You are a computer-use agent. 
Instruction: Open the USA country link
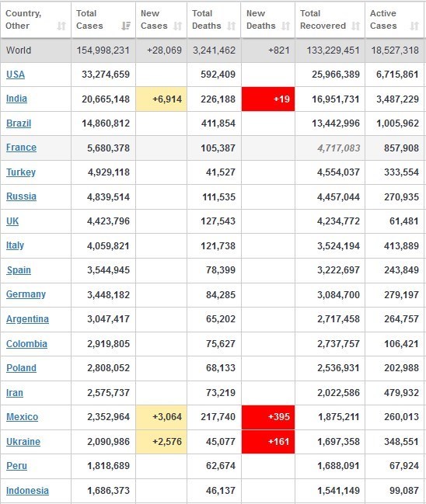click(16, 75)
